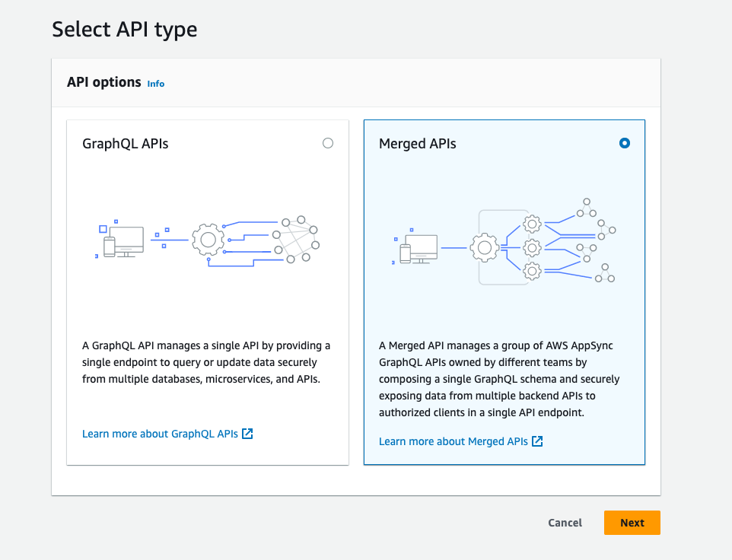This screenshot has height=560, width=732.
Task: Deselect Merged APIs by choosing the other radio option
Action: pos(328,143)
